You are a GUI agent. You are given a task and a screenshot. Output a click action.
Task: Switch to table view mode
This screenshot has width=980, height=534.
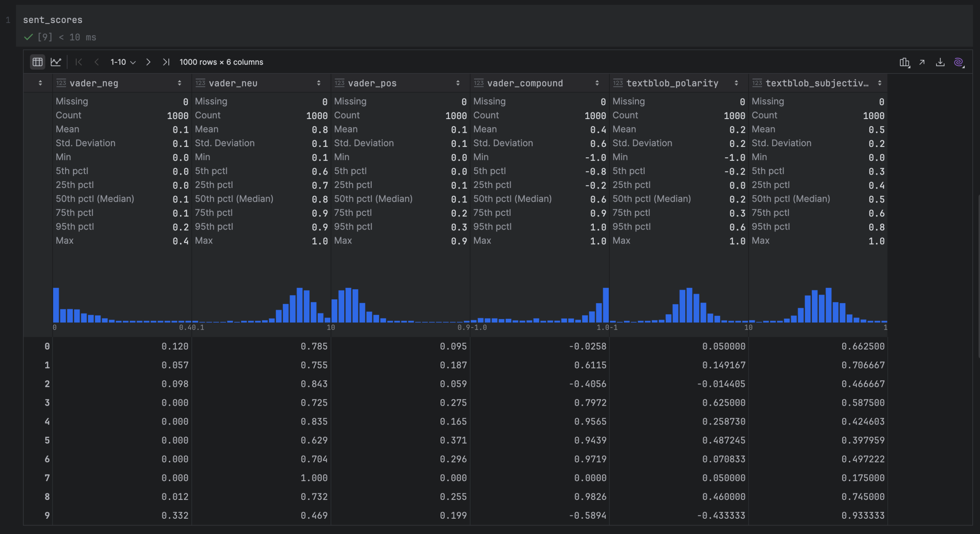pyautogui.click(x=37, y=62)
